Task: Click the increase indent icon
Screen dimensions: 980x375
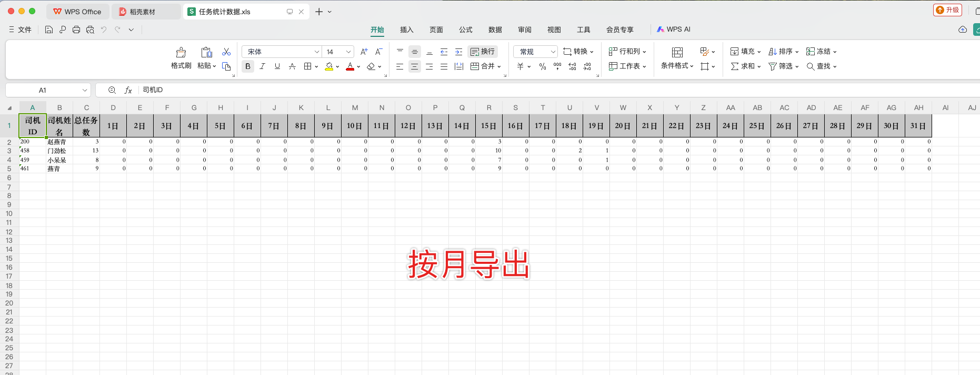Action: pyautogui.click(x=459, y=52)
